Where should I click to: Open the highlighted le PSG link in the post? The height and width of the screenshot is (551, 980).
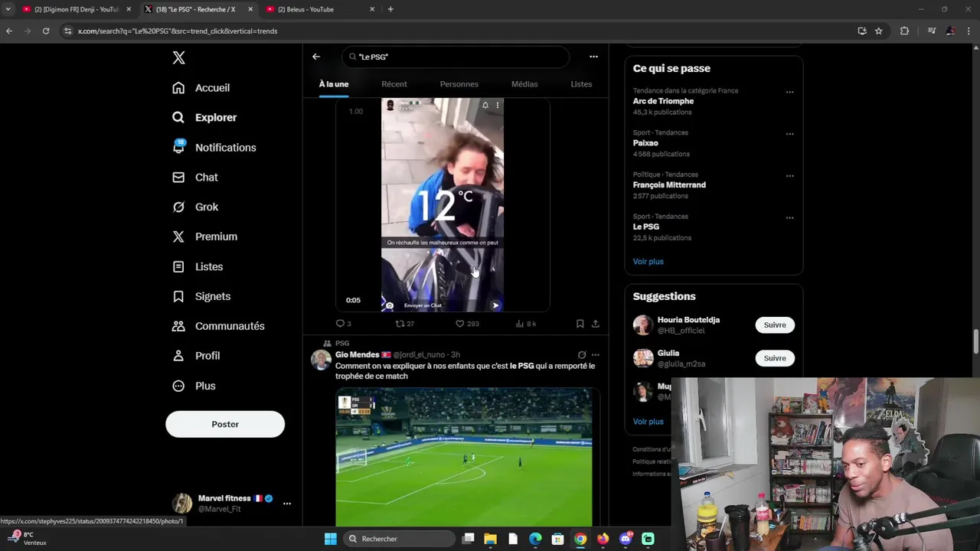coord(521,366)
